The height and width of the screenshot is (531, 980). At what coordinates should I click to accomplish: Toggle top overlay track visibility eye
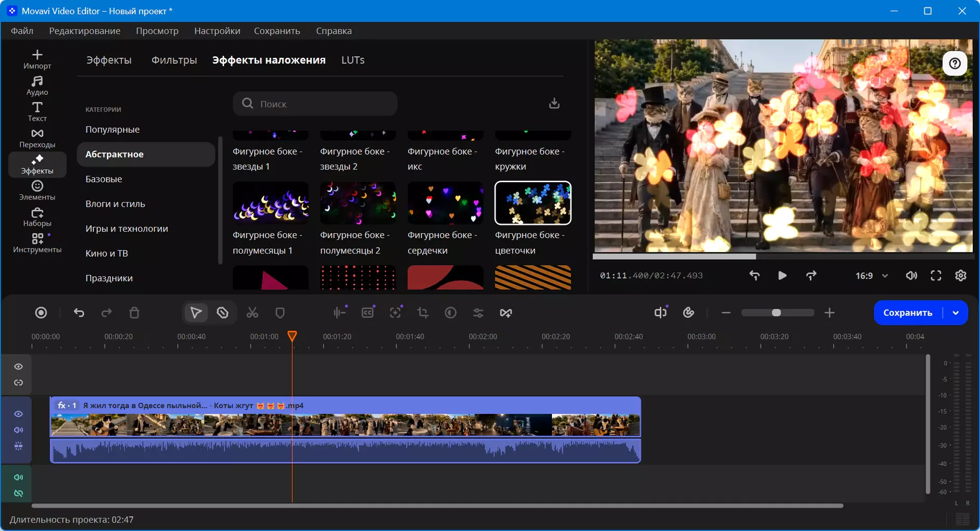[18, 366]
